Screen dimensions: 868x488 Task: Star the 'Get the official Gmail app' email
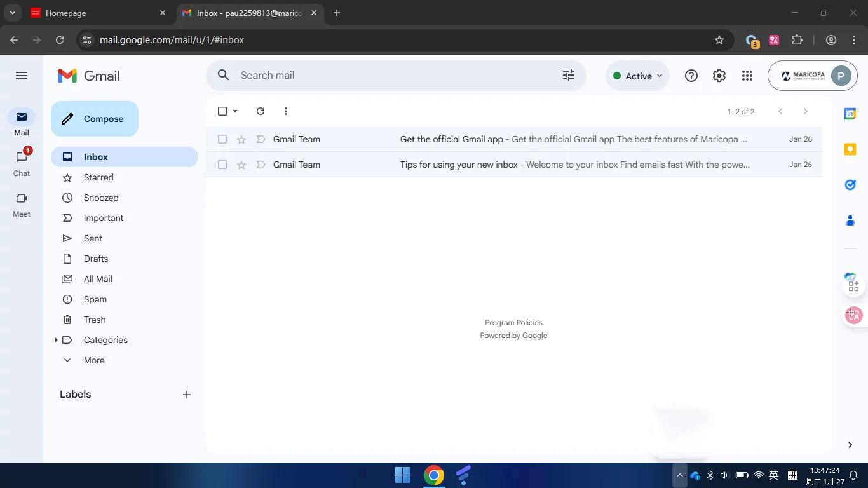coord(241,139)
